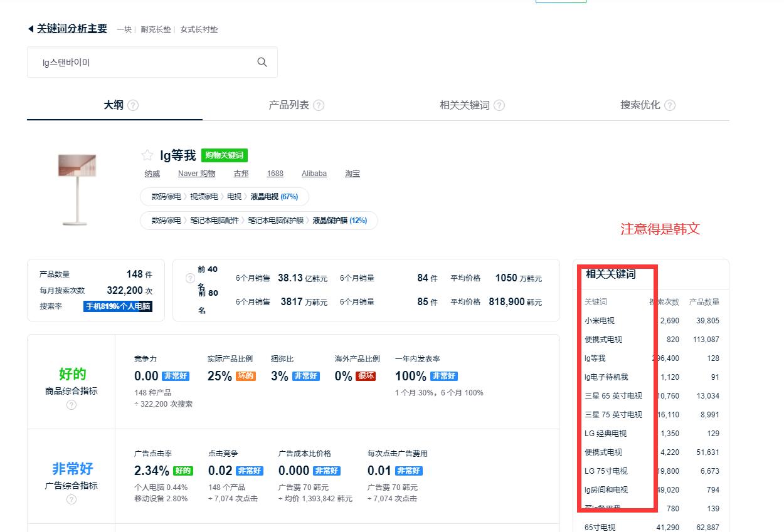Click the question mark under 商品综合指标

point(71,405)
